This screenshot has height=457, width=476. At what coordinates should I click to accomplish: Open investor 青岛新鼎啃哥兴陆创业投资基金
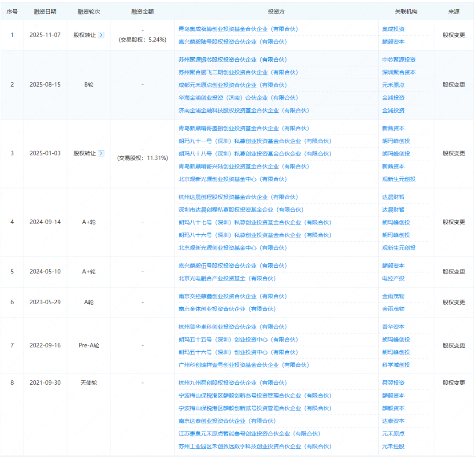[x=244, y=167]
